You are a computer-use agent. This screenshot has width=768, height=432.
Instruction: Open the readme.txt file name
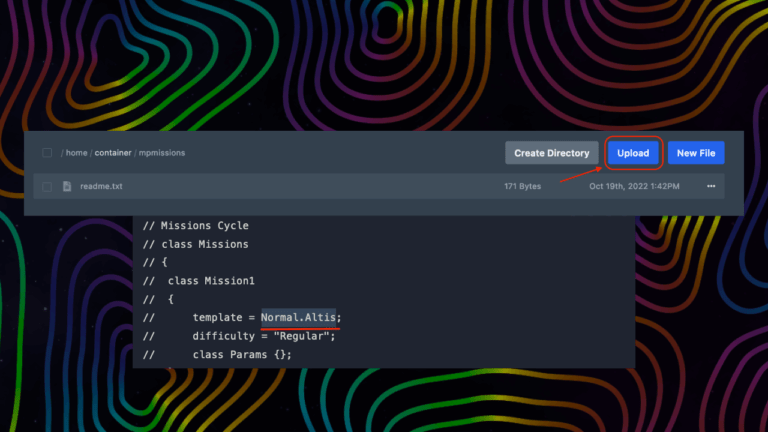click(101, 186)
